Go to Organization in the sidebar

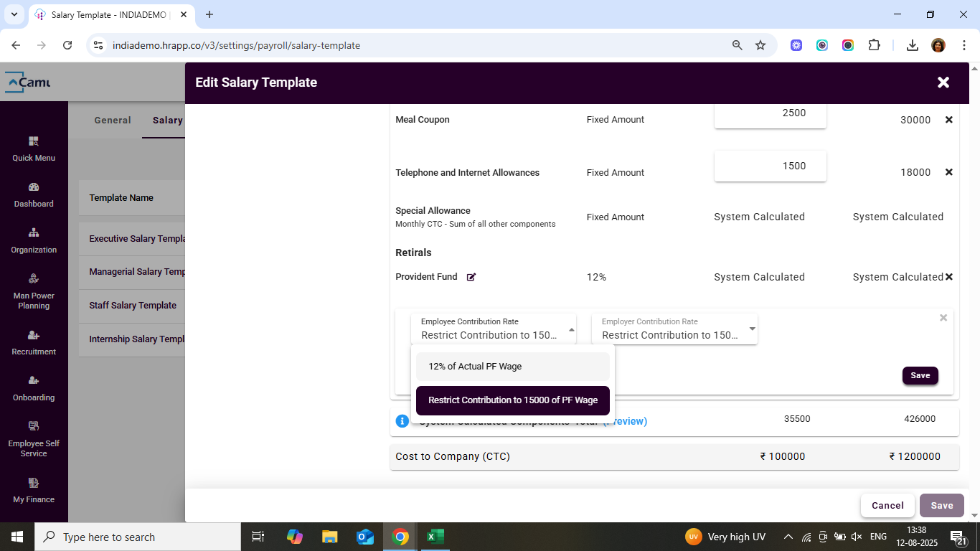point(34,240)
